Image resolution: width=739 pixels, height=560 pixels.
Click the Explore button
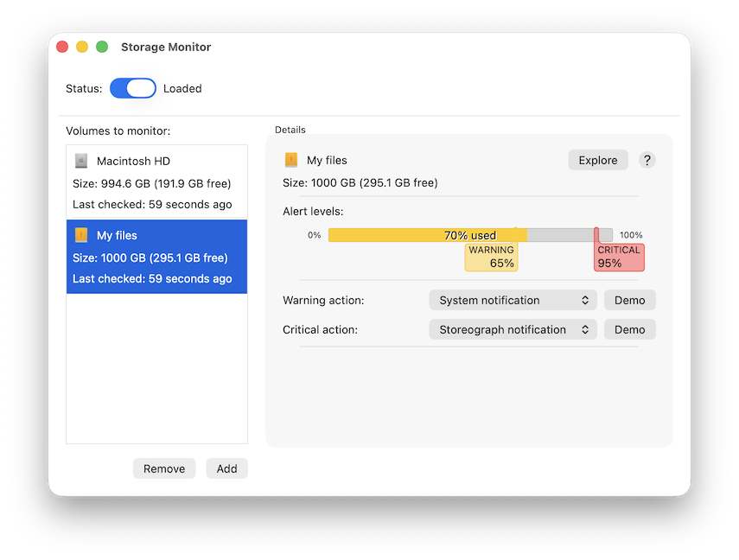pyautogui.click(x=597, y=160)
